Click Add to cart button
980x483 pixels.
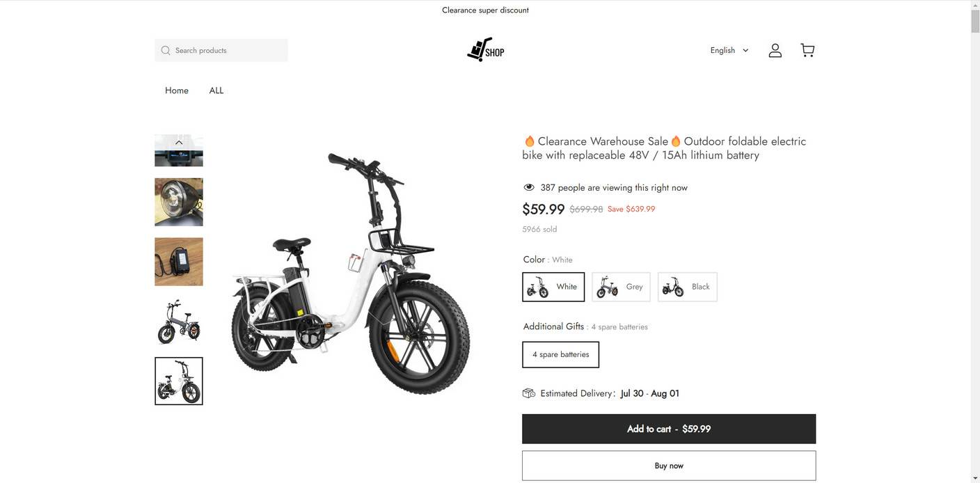pyautogui.click(x=668, y=429)
